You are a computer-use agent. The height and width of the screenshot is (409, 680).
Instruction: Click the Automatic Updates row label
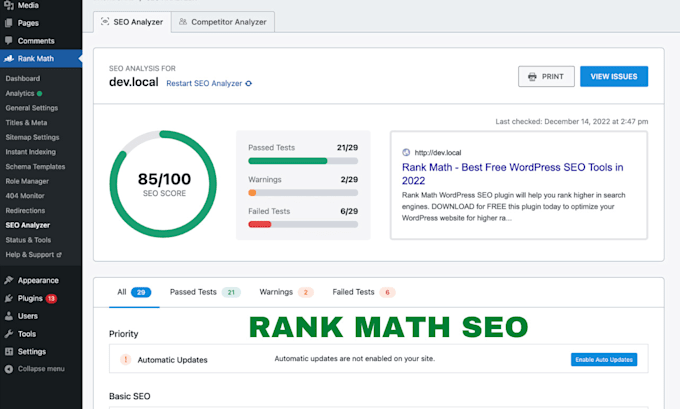(173, 360)
